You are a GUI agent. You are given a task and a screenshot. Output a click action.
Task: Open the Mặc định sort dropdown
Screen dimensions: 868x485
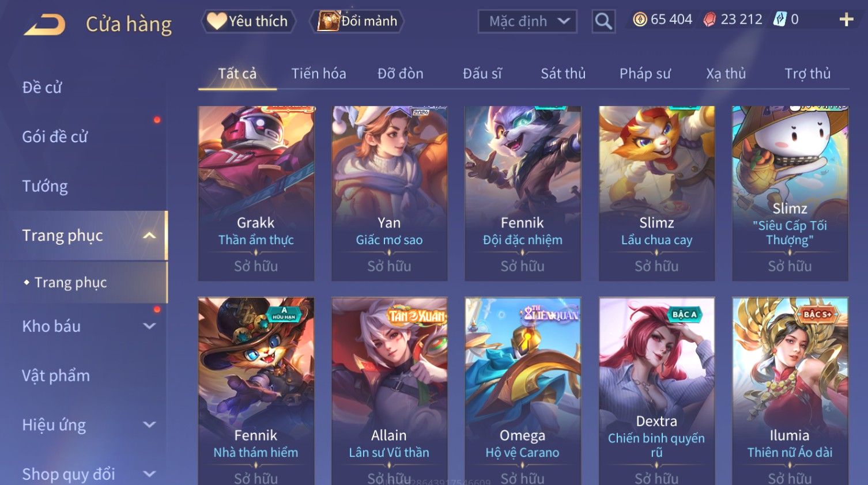527,22
